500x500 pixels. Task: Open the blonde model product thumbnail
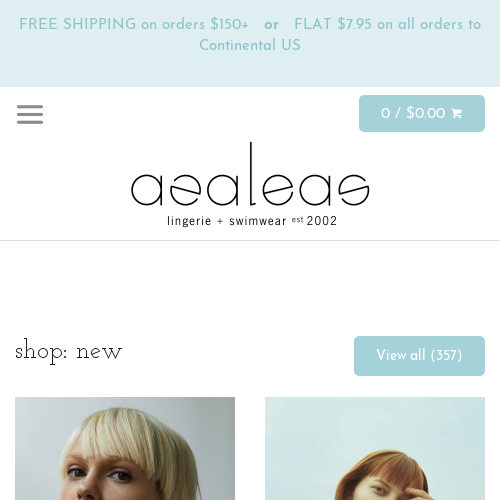click(125, 448)
